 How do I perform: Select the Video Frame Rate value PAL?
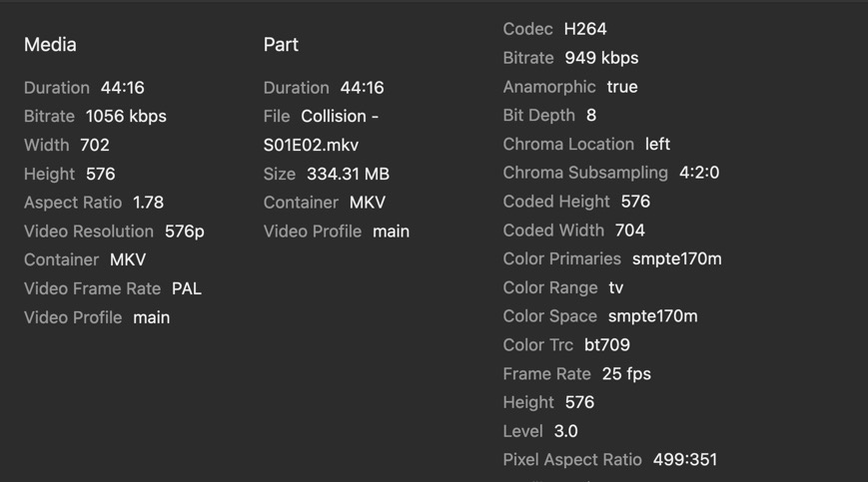point(187,289)
